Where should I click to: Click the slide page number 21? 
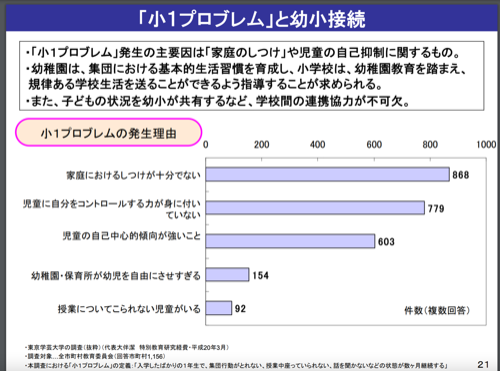coord(483,364)
